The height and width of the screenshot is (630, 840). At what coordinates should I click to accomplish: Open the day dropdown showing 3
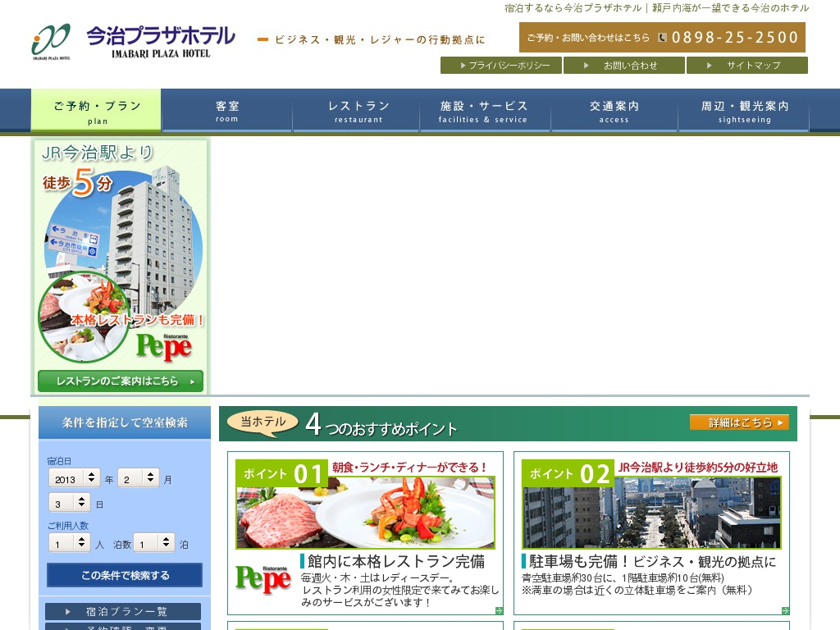click(69, 503)
